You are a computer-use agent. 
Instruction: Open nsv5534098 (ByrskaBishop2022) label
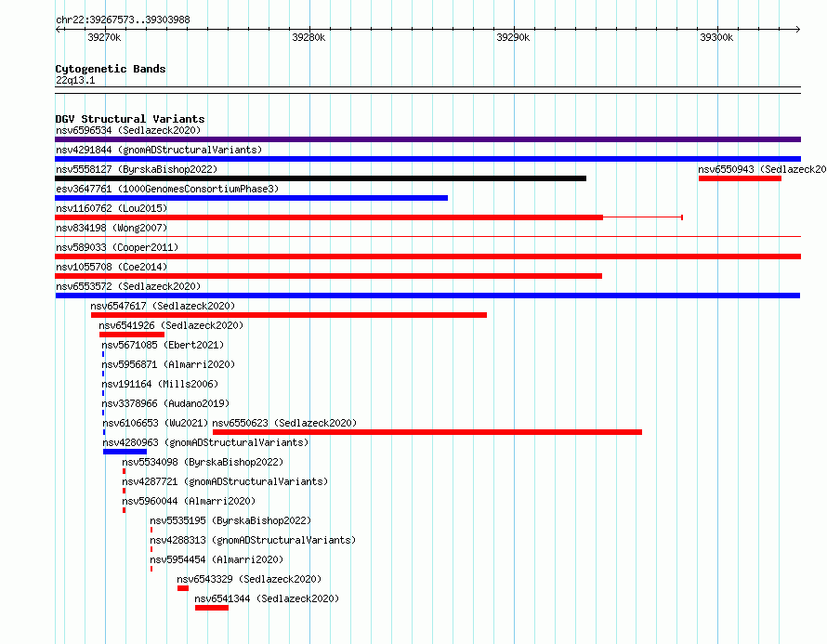tap(203, 462)
